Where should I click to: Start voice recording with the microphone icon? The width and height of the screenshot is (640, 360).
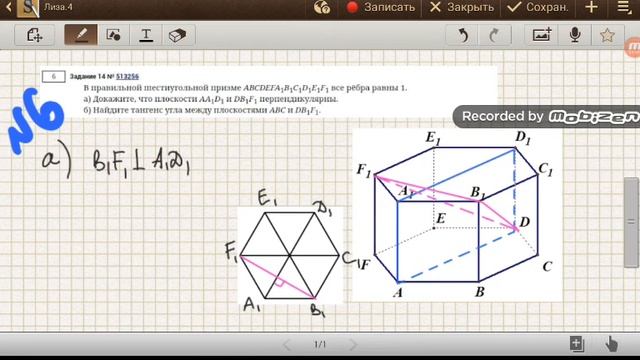575,35
